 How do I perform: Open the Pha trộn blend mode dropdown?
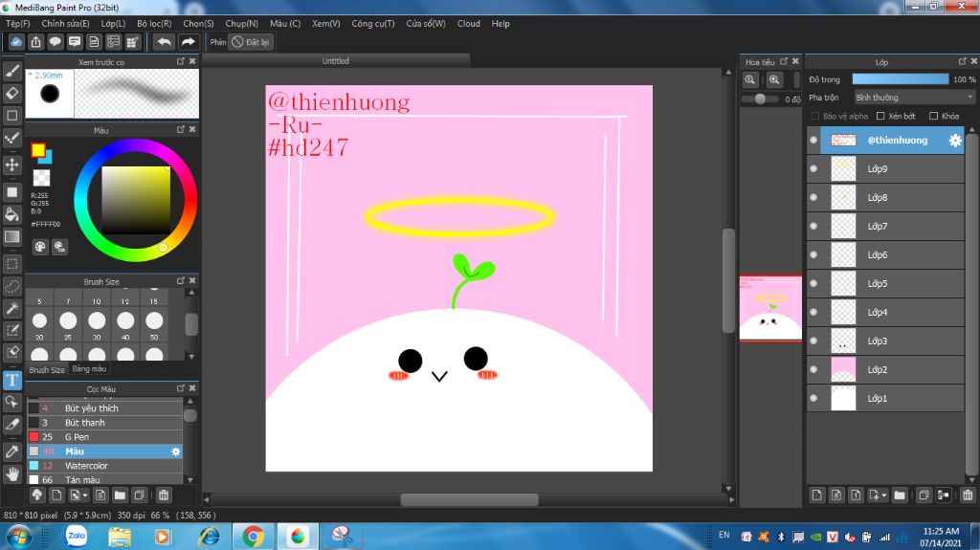pyautogui.click(x=913, y=98)
